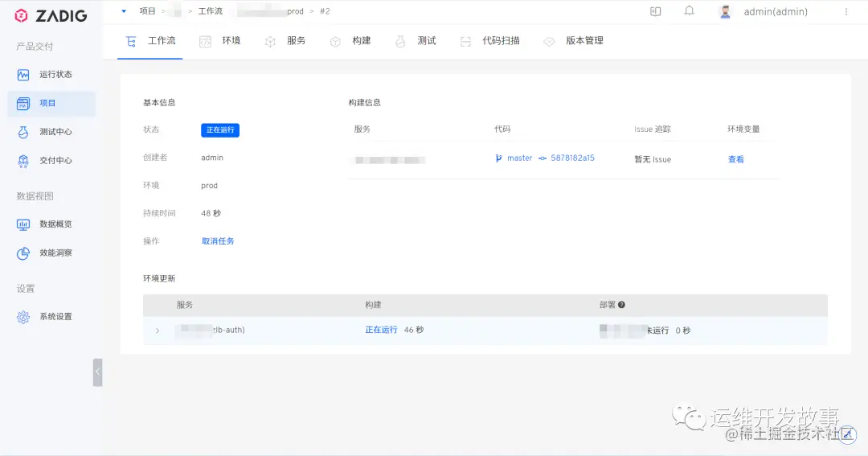Image resolution: width=868 pixels, height=456 pixels.
Task: Switch to the 代码扫描 tab
Action: 501,40
